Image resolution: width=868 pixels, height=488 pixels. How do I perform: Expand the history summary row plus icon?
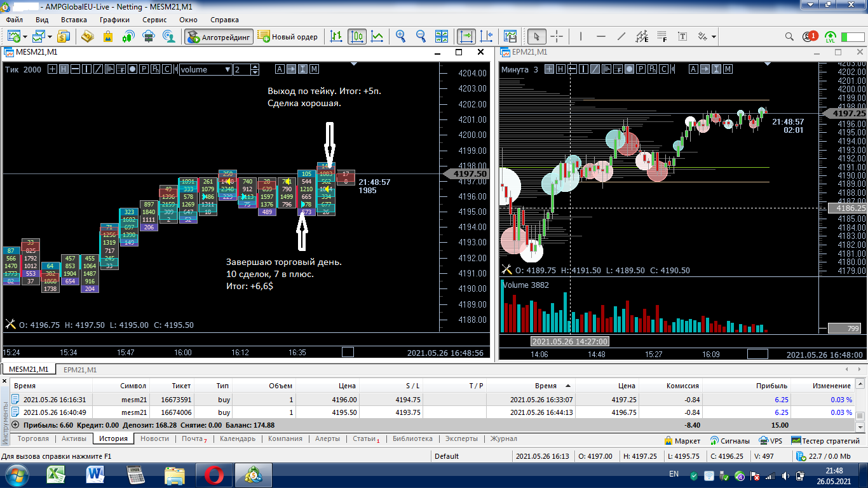coord(16,425)
